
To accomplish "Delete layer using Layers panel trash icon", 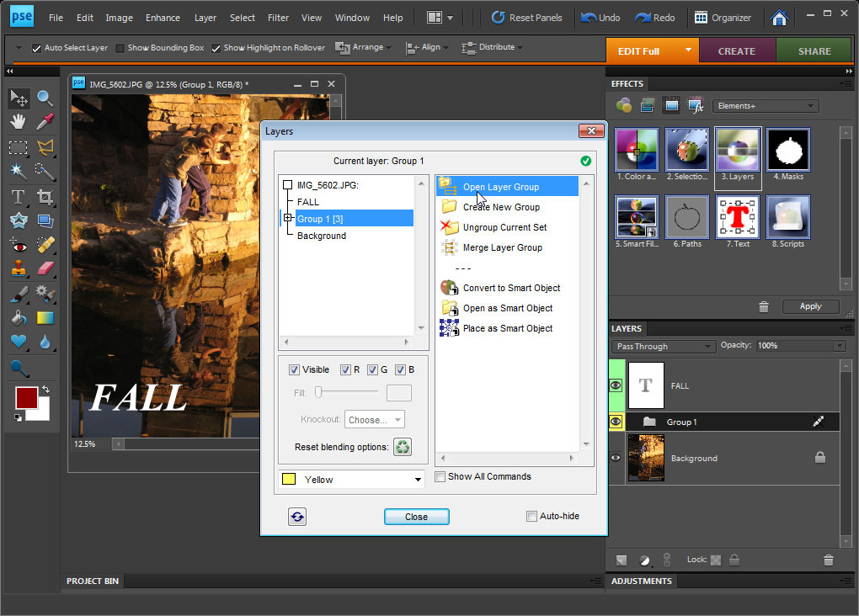I will (x=829, y=560).
